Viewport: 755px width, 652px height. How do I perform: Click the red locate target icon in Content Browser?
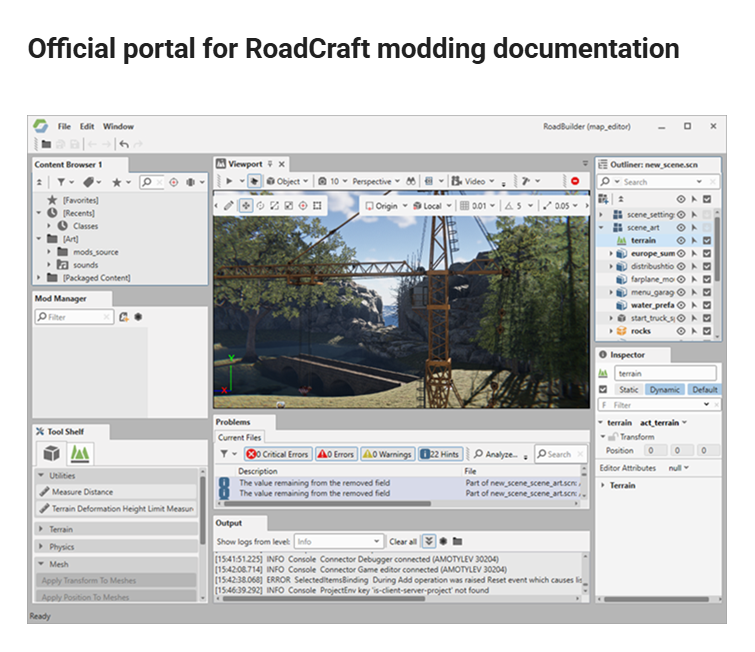point(174,182)
